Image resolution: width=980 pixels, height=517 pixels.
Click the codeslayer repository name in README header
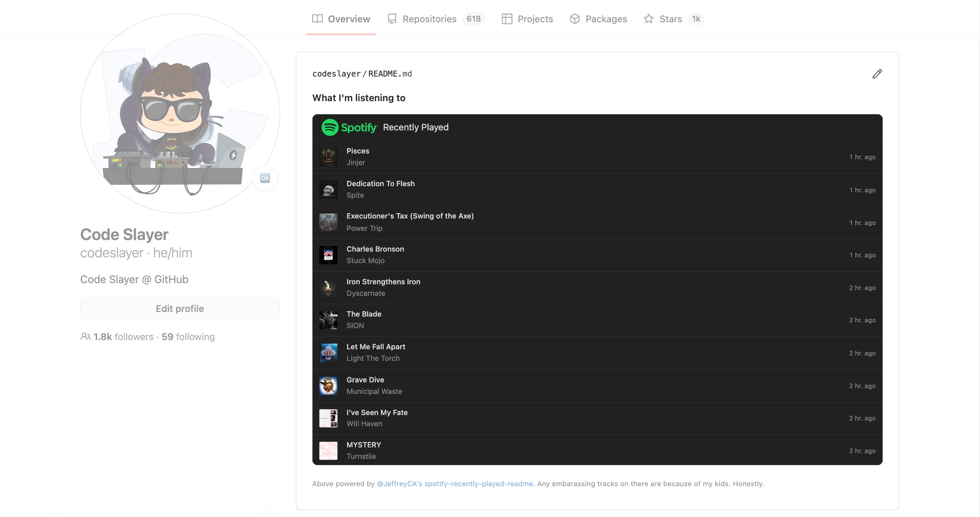coord(336,74)
